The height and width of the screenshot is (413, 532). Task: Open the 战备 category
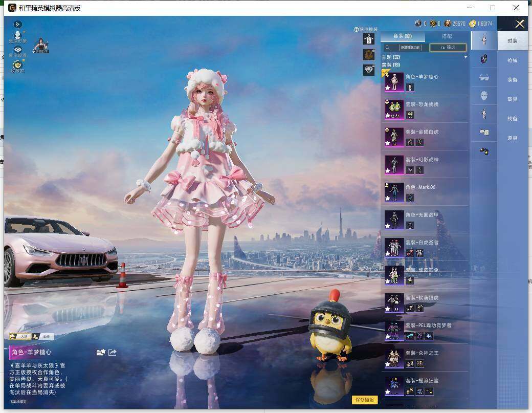[513, 118]
